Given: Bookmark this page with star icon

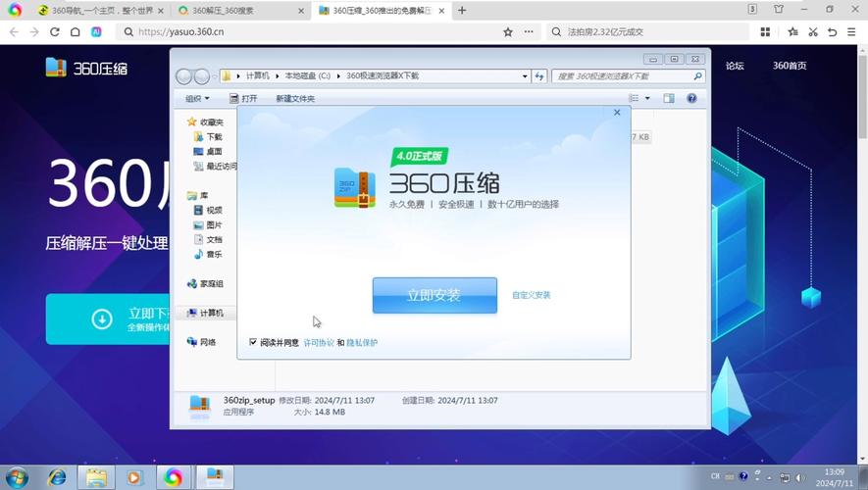Looking at the screenshot, I should pyautogui.click(x=508, y=32).
